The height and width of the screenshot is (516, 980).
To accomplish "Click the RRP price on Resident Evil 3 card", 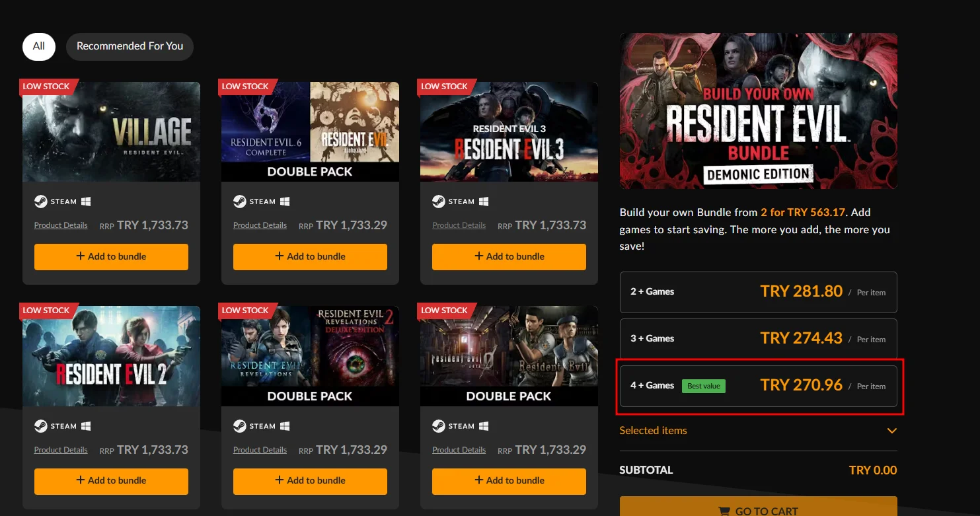I will (x=542, y=225).
